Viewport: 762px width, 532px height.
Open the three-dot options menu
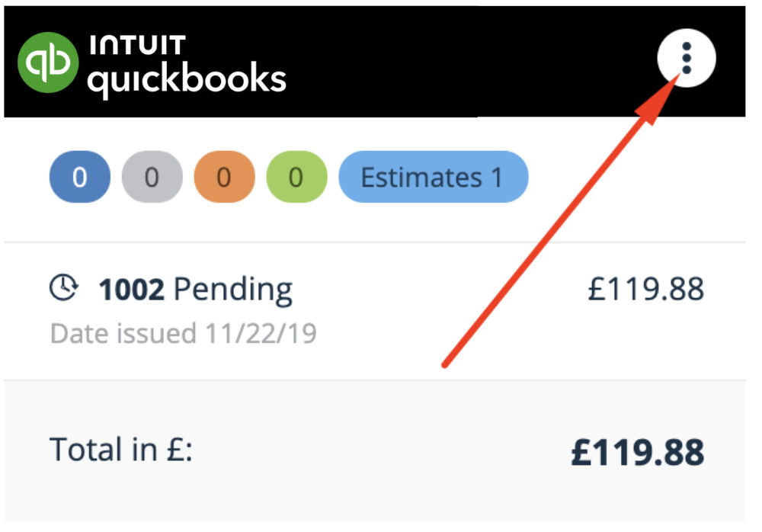pyautogui.click(x=687, y=59)
